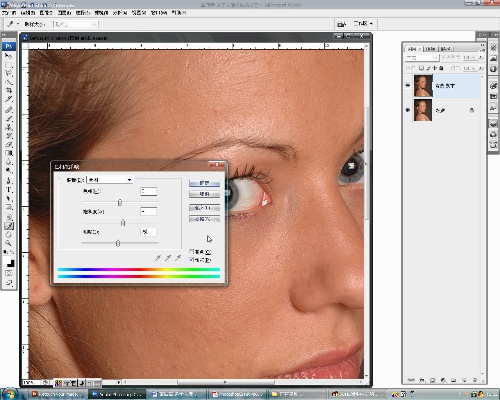Select the Hand tool
500x400 pixels.
point(9,235)
